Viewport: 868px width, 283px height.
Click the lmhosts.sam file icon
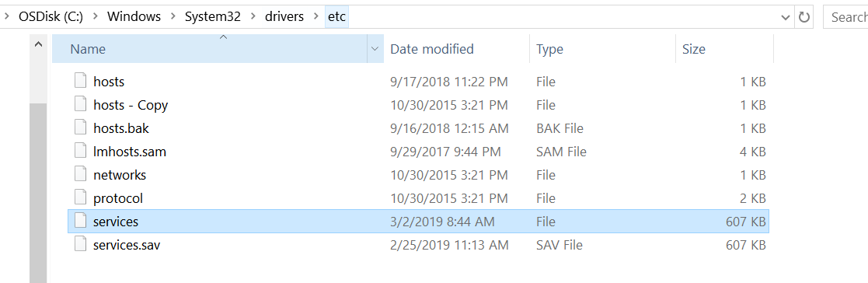point(81,151)
